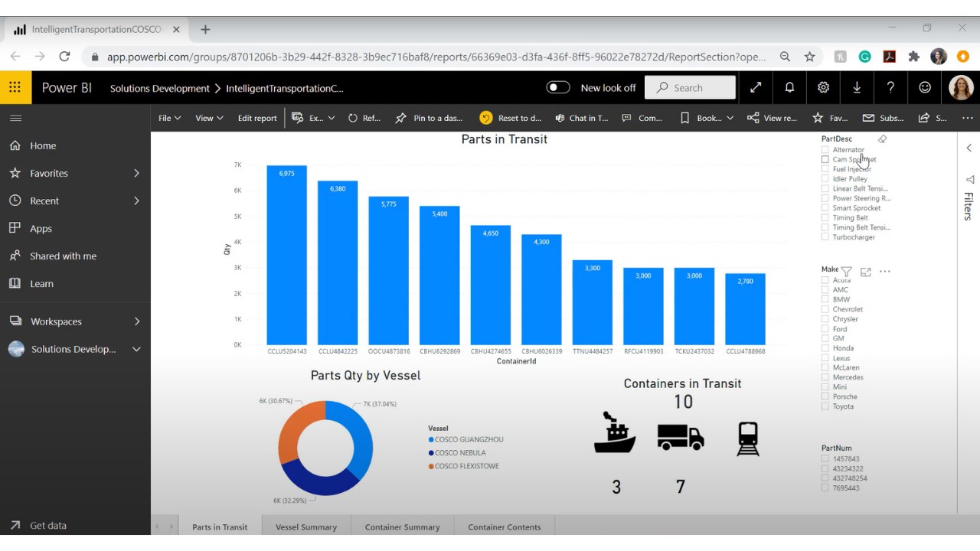Image resolution: width=980 pixels, height=551 pixels.
Task: Expand the Workspaces flyout chevron
Action: tap(137, 321)
